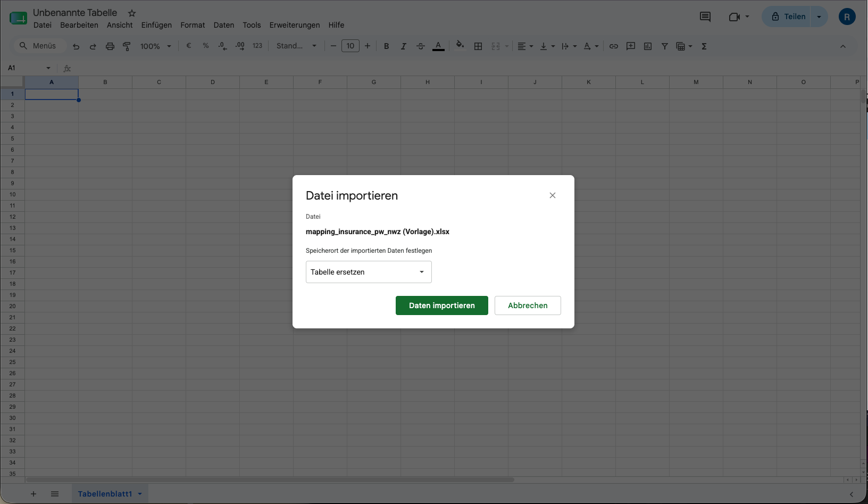
Task: Open the Tabellenblatt1 tab dropdown arrow
Action: click(x=140, y=494)
